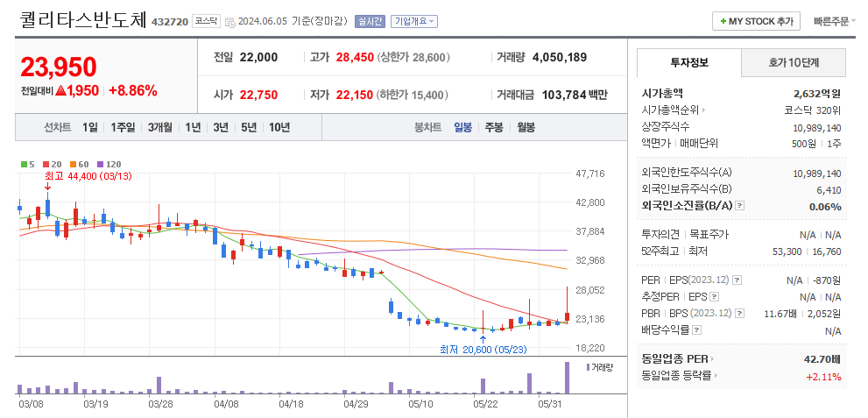This screenshot has width=868, height=418.
Task: Click question mark icon next to 외국인소진율(B/A)
Action: coord(740,206)
